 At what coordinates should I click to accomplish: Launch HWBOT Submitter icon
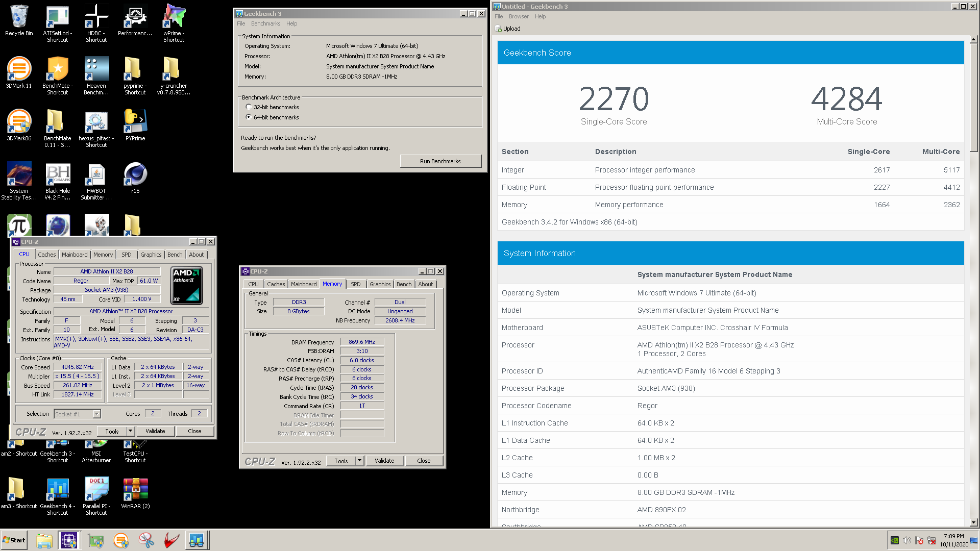point(96,181)
